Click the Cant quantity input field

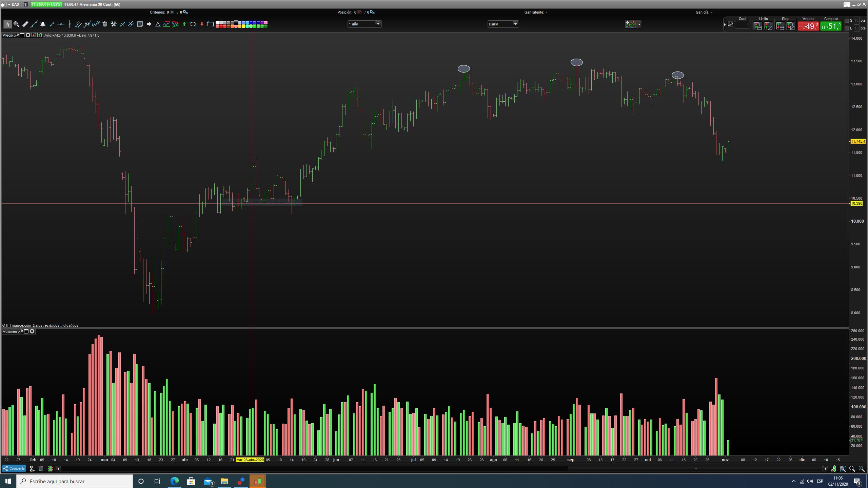click(x=742, y=25)
